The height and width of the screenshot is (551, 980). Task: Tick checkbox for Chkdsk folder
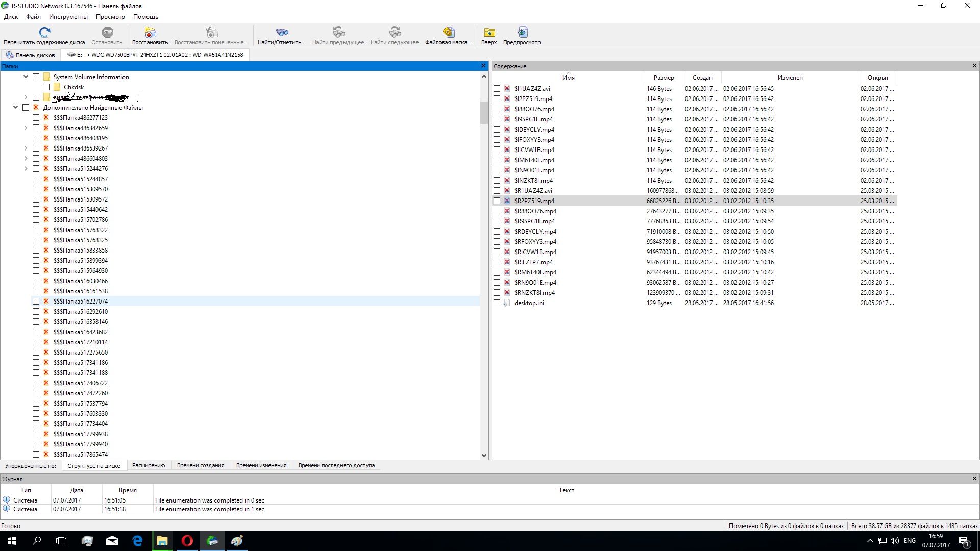click(46, 87)
